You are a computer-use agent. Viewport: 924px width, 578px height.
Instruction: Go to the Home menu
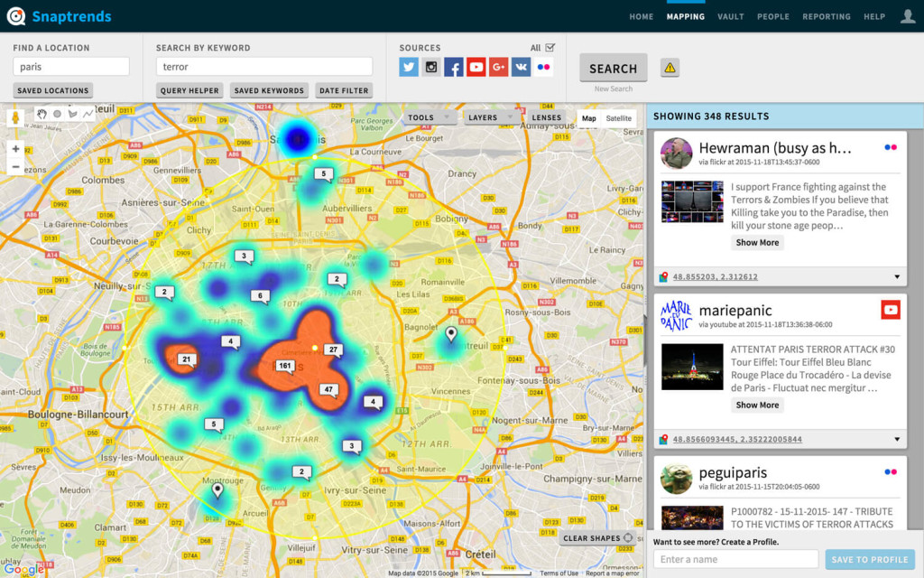[642, 16]
